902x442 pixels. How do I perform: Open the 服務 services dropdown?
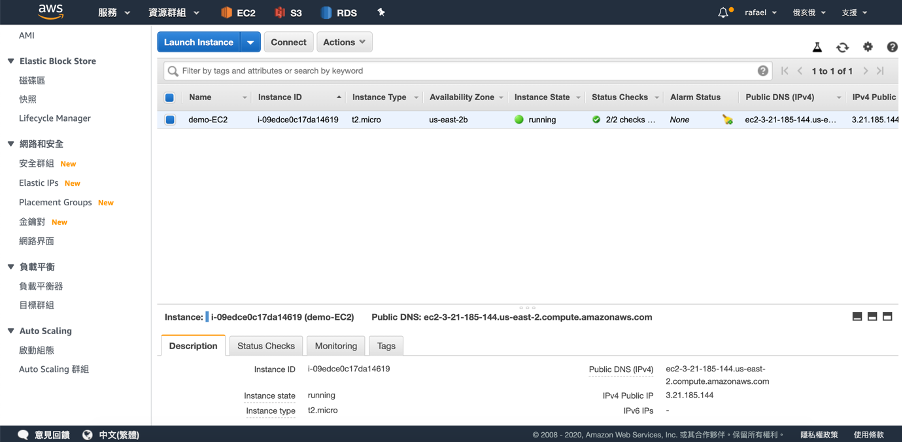coord(114,13)
